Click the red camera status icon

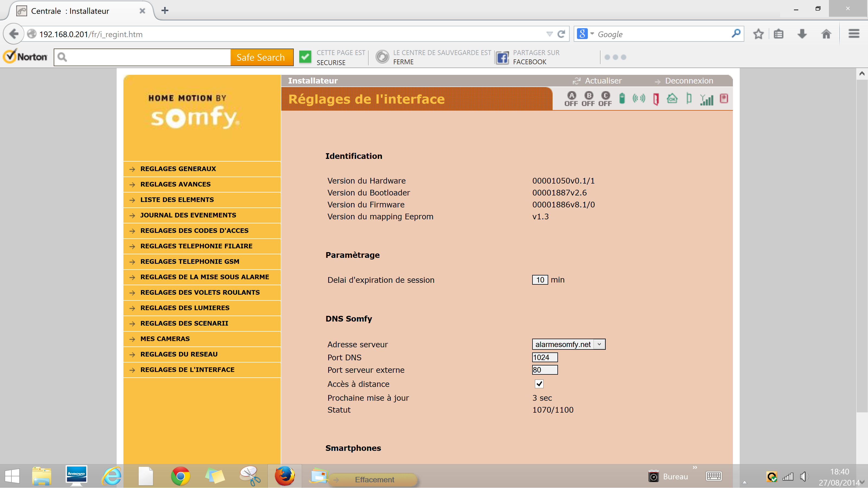click(724, 98)
